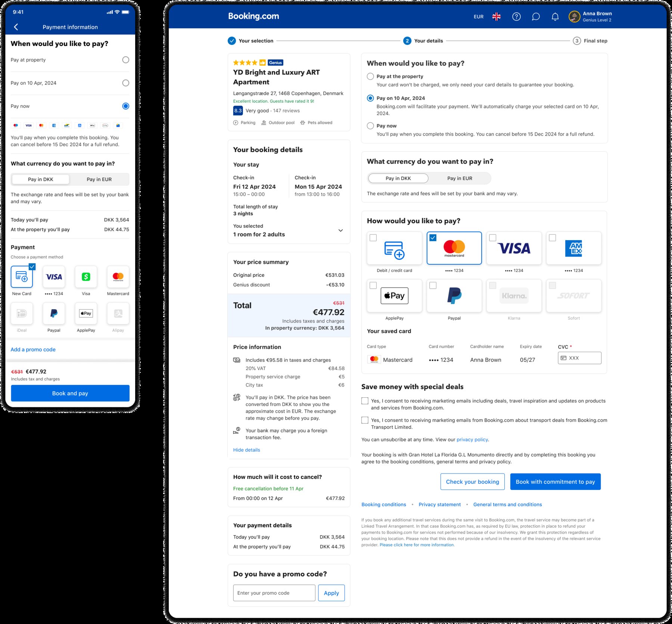
Task: Switch desktop toggle to Pay in EUR
Action: coord(460,178)
